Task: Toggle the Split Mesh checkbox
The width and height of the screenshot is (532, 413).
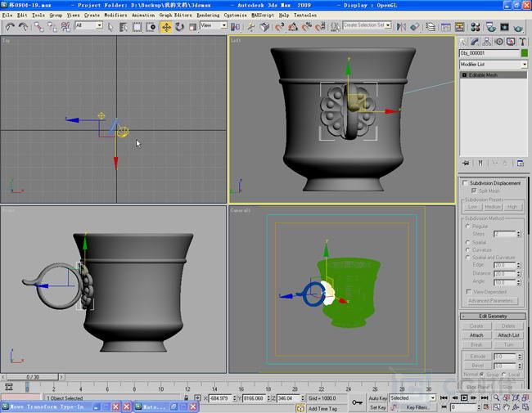Action: (x=474, y=191)
